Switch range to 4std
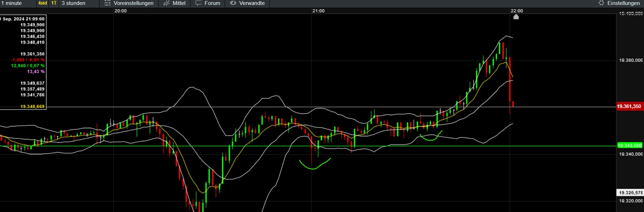The width and height of the screenshot is (644, 212). [43, 3]
